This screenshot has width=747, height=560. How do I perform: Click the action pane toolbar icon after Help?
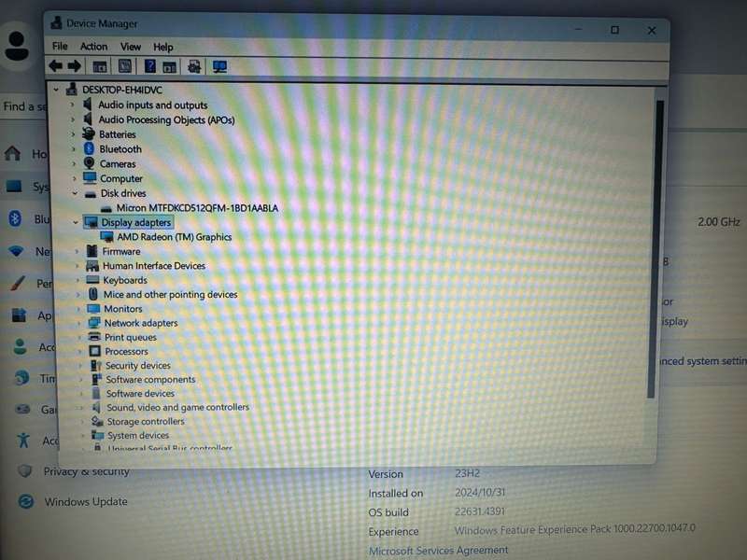(169, 66)
